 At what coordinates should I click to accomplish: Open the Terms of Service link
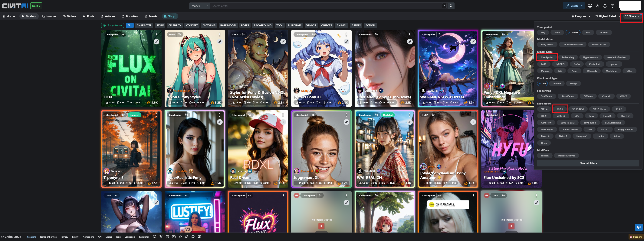[x=48, y=237]
